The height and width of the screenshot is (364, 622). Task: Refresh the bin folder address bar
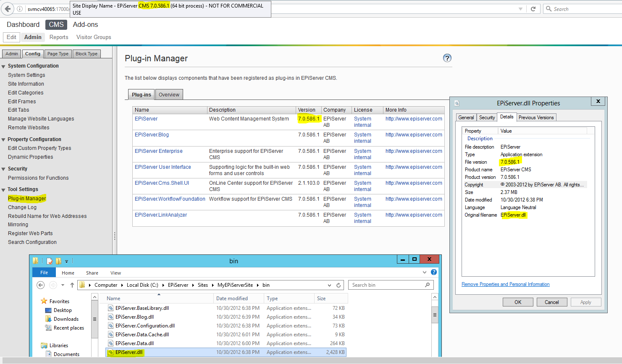click(339, 285)
